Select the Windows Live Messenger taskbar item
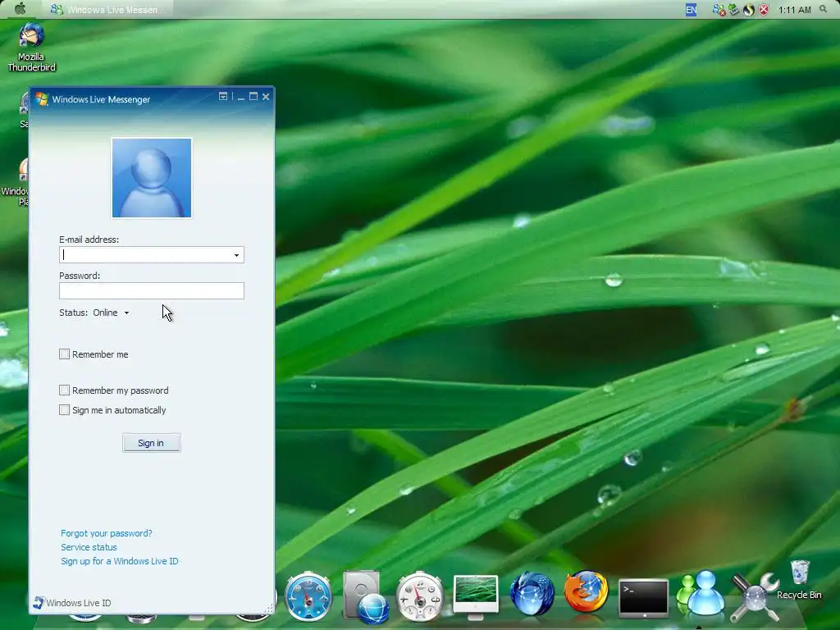 pos(107,10)
